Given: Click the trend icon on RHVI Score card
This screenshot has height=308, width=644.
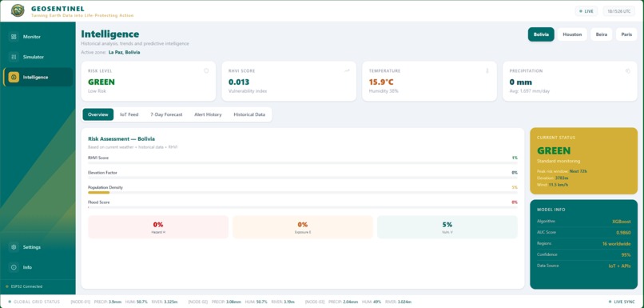Looking at the screenshot, I should 347,70.
